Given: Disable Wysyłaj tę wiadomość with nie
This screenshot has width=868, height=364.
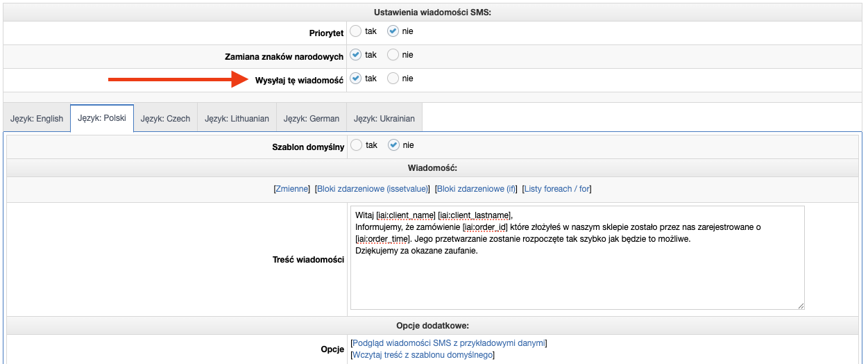Looking at the screenshot, I should click(393, 78).
